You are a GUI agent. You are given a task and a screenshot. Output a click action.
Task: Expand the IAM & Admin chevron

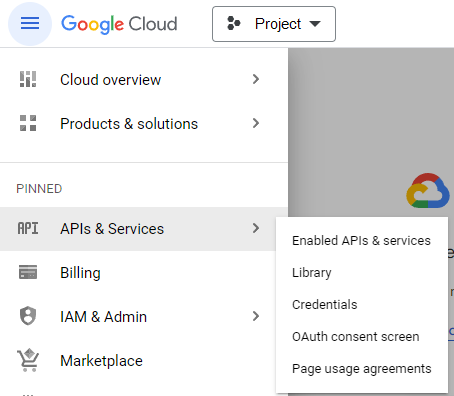pyautogui.click(x=256, y=316)
